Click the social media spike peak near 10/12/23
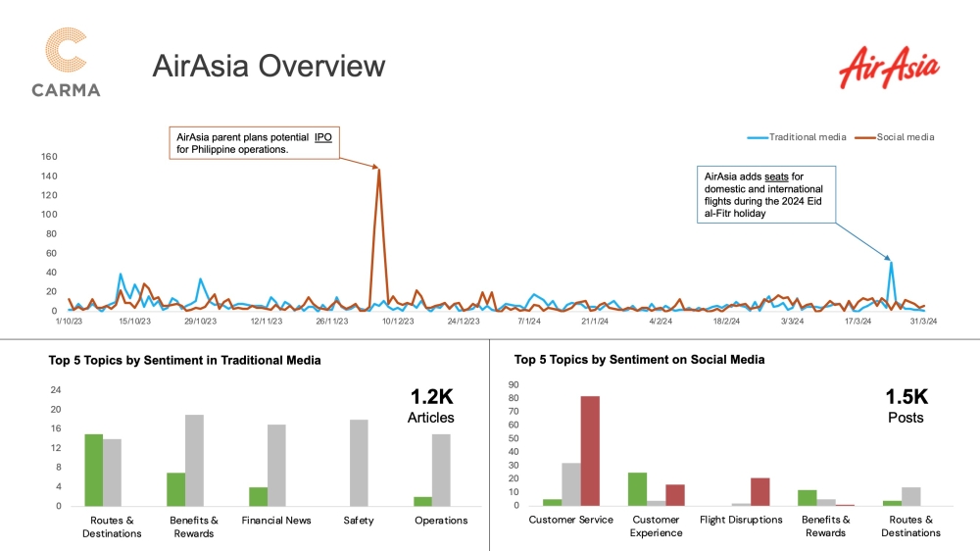 378,170
